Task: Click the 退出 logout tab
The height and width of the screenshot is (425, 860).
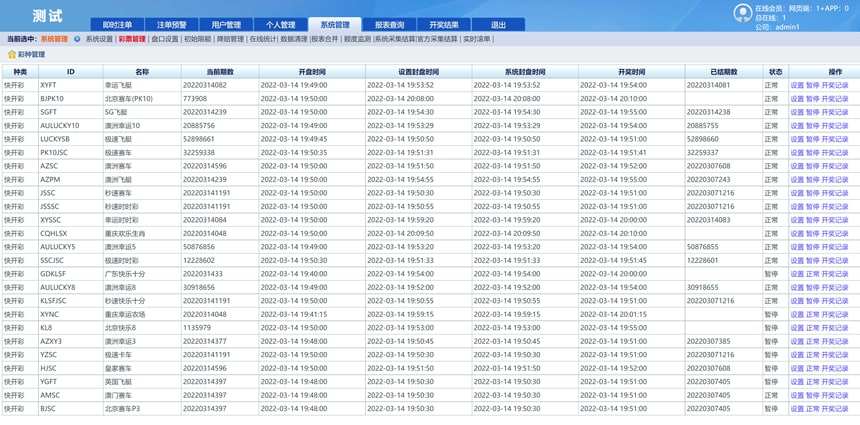Action: coord(497,24)
